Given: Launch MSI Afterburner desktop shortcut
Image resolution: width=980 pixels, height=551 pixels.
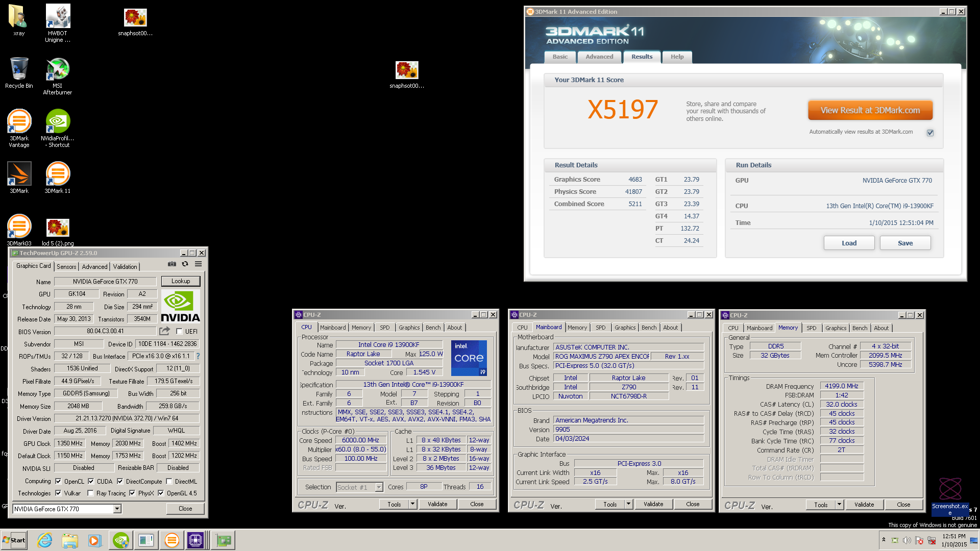Looking at the screenshot, I should pyautogui.click(x=58, y=76).
